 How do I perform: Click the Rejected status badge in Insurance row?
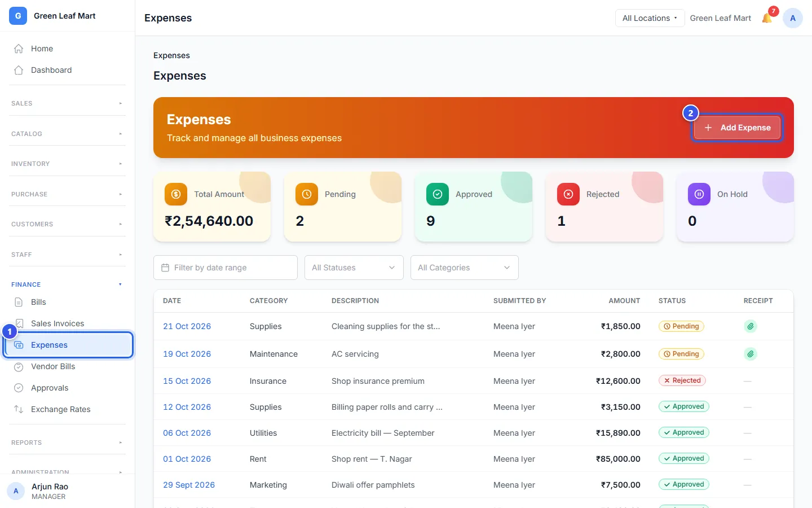(682, 380)
